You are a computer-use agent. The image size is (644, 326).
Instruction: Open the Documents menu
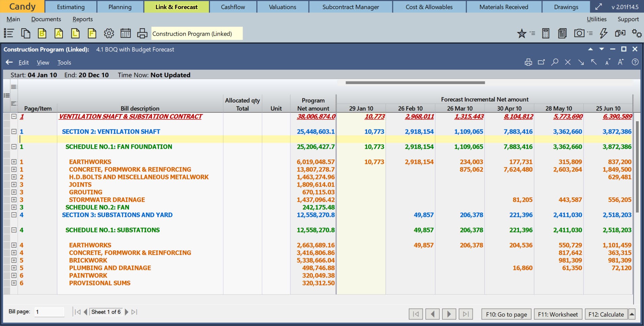coord(46,19)
